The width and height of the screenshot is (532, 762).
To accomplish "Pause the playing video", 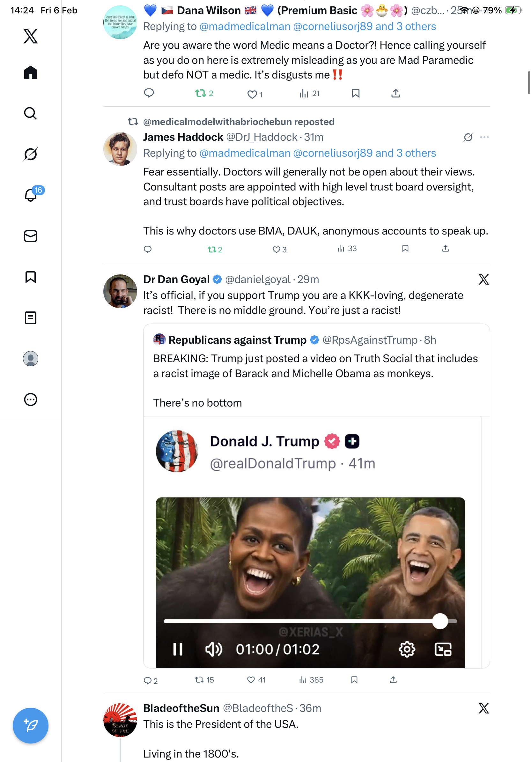I will 178,649.
